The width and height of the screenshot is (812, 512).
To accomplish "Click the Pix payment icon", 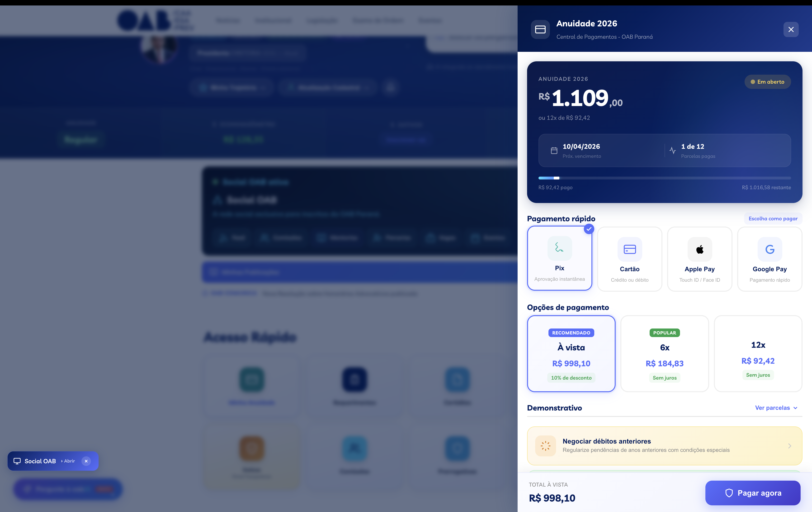I will [559, 248].
